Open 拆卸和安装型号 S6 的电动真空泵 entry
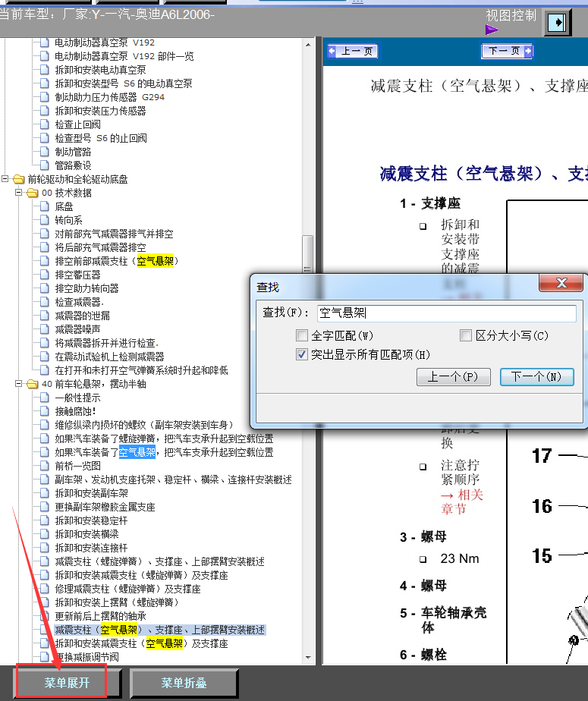This screenshot has height=701, width=588. coord(124,83)
